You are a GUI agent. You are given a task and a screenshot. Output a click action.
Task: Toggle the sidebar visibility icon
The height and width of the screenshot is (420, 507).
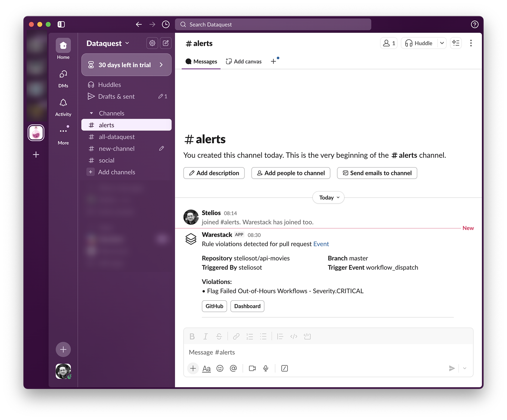[x=61, y=24]
